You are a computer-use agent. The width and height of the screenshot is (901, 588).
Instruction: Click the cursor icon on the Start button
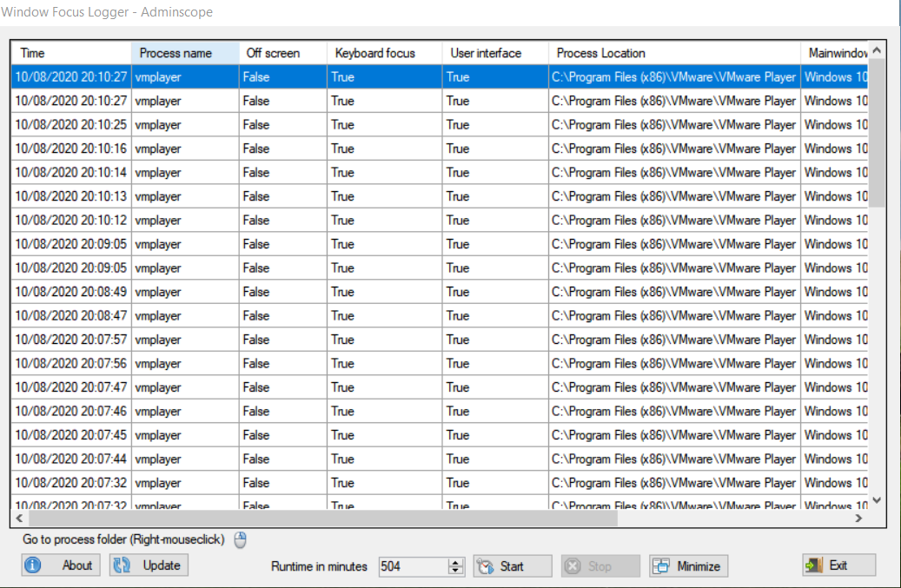(485, 565)
